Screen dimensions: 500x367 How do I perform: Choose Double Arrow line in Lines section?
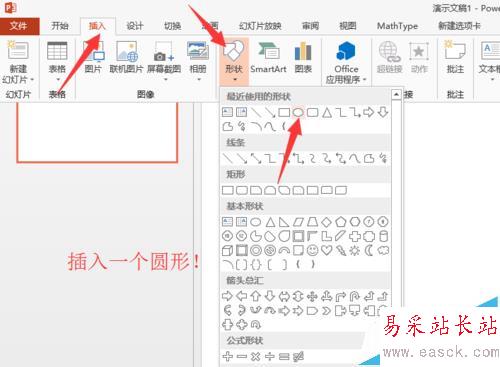(256, 158)
